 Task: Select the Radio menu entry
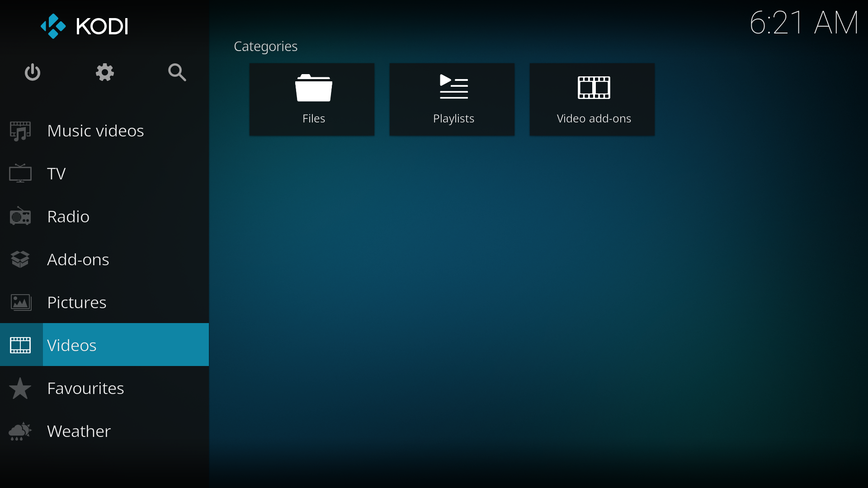68,216
